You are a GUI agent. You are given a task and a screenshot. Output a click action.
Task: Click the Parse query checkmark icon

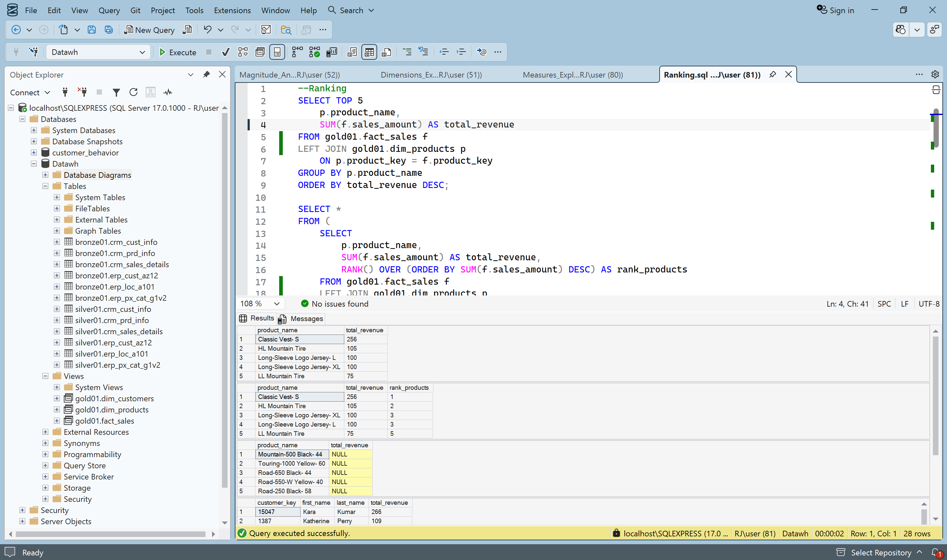coord(226,52)
